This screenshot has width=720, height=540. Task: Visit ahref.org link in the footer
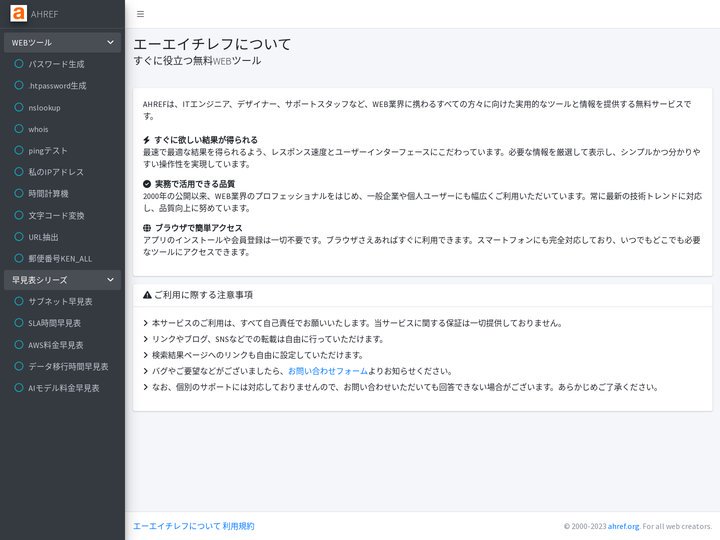(x=623, y=526)
